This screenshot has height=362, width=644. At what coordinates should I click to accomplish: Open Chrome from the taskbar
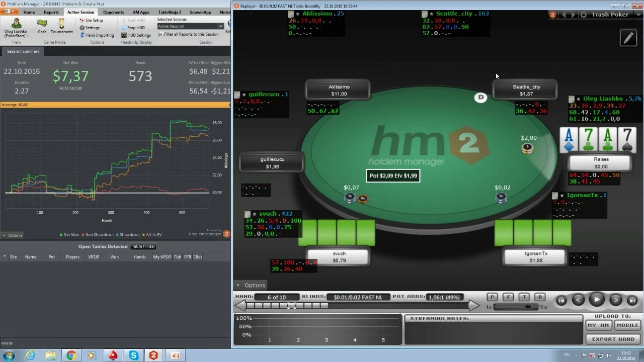pyautogui.click(x=71, y=355)
